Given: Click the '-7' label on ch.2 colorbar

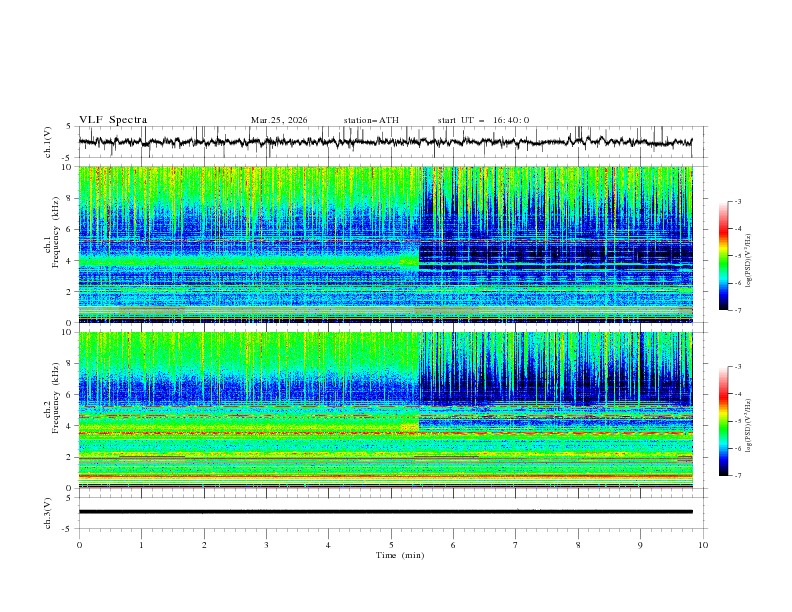Looking at the screenshot, I should 737,476.
